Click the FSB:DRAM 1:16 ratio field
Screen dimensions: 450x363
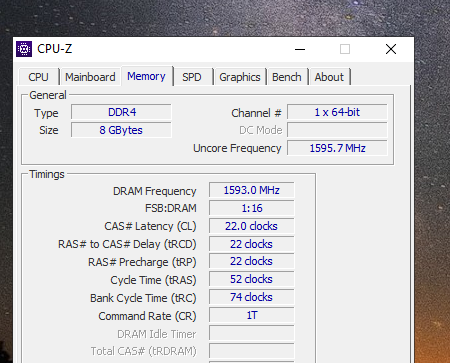252,208
